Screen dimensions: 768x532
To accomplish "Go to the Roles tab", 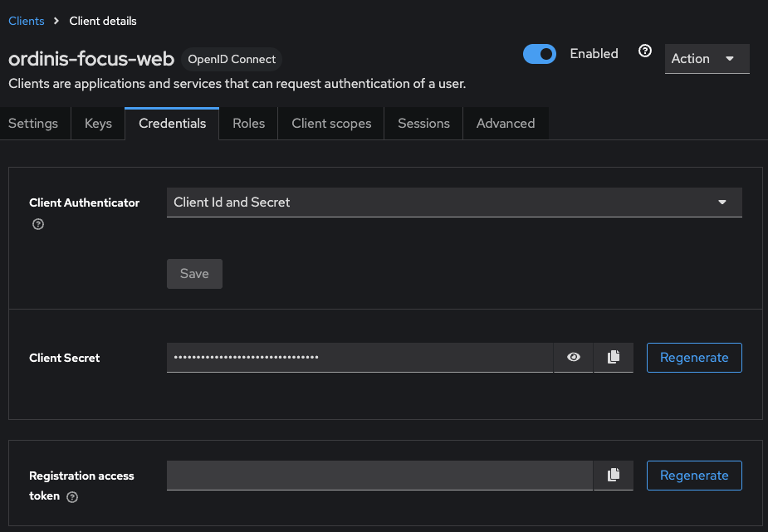I will pyautogui.click(x=248, y=124).
